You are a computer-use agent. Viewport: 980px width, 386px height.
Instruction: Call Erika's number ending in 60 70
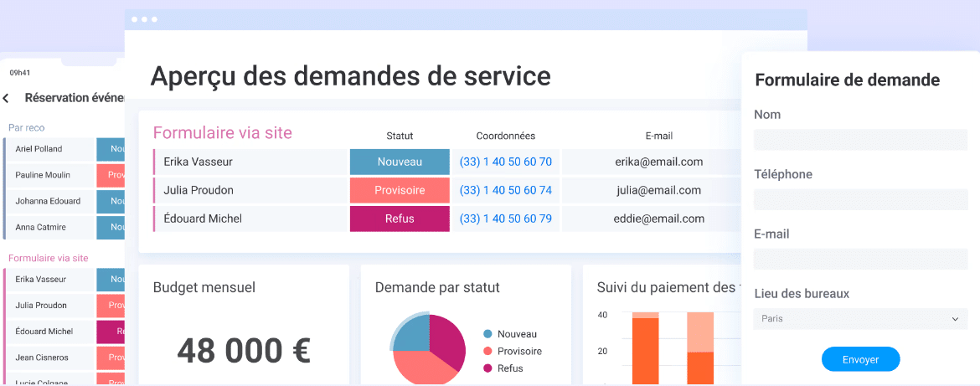[x=505, y=162]
